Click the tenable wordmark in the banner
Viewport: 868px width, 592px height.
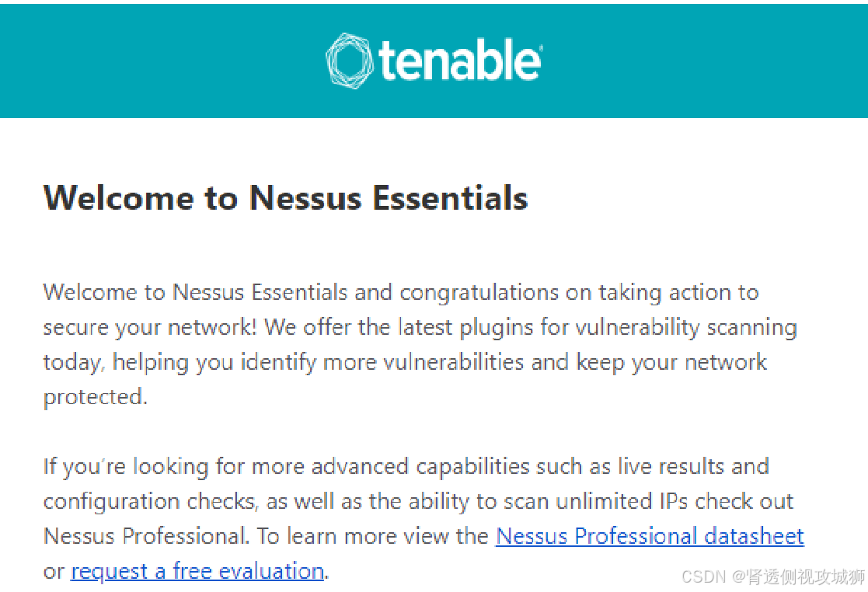[459, 61]
